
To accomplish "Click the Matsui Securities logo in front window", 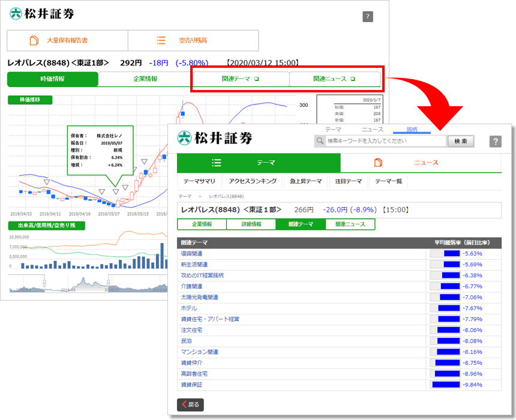I will click(x=215, y=138).
